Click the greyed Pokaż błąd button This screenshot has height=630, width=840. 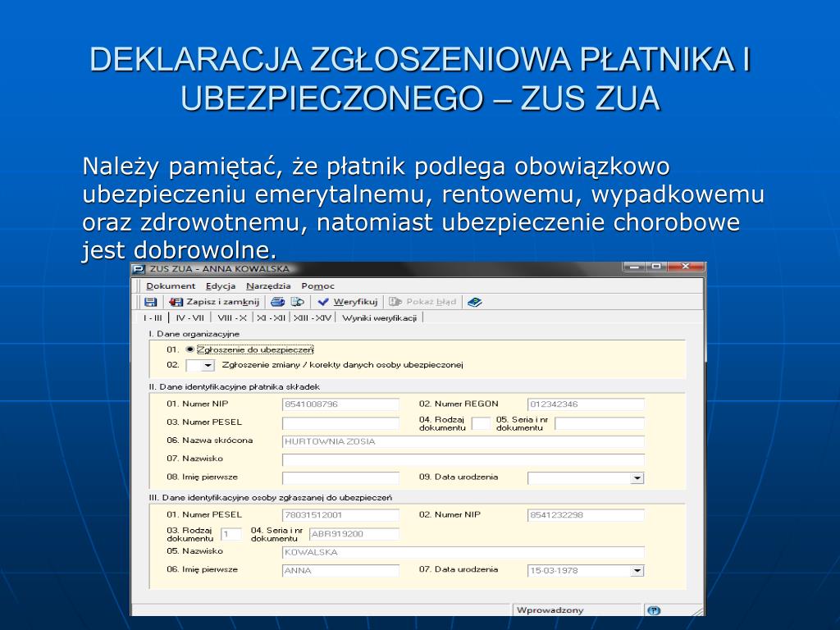point(422,302)
